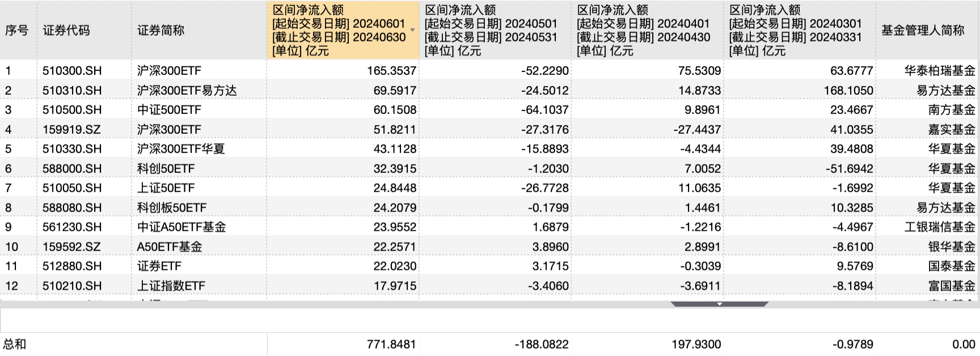Screen dimensions: 980x356
Task: Select June inflow value 60.1508
Action: click(395, 109)
